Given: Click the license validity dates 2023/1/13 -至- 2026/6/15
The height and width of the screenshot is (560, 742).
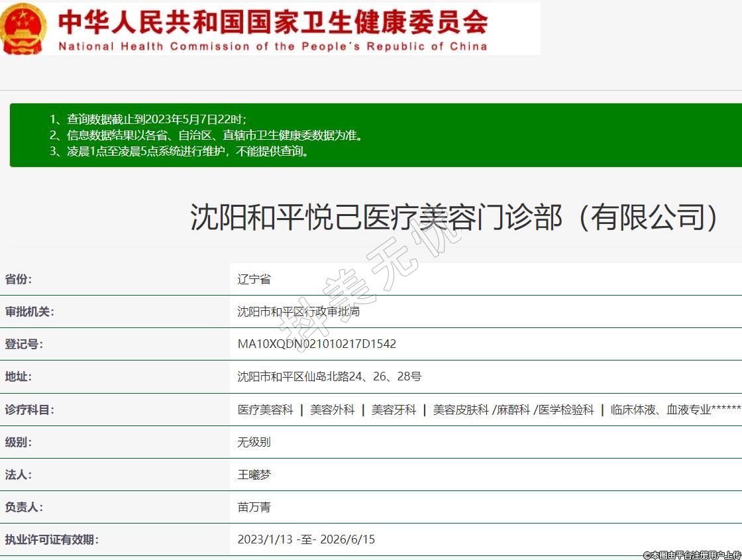Looking at the screenshot, I should (306, 539).
